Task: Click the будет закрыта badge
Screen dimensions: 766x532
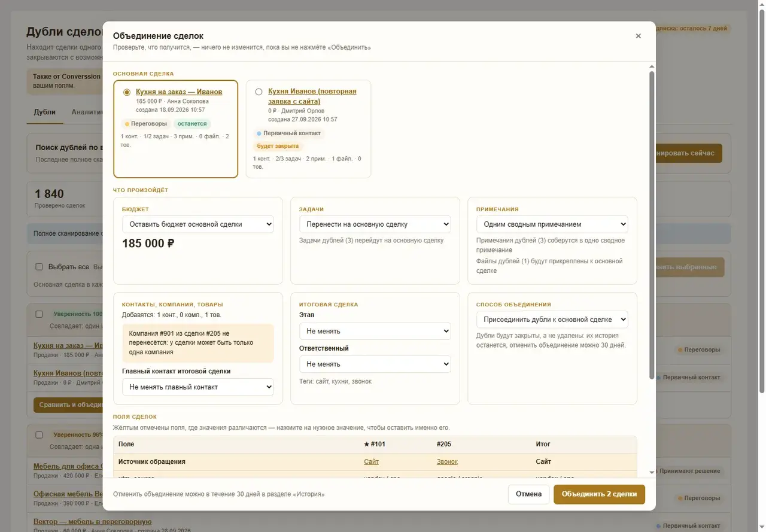Action: tap(278, 146)
